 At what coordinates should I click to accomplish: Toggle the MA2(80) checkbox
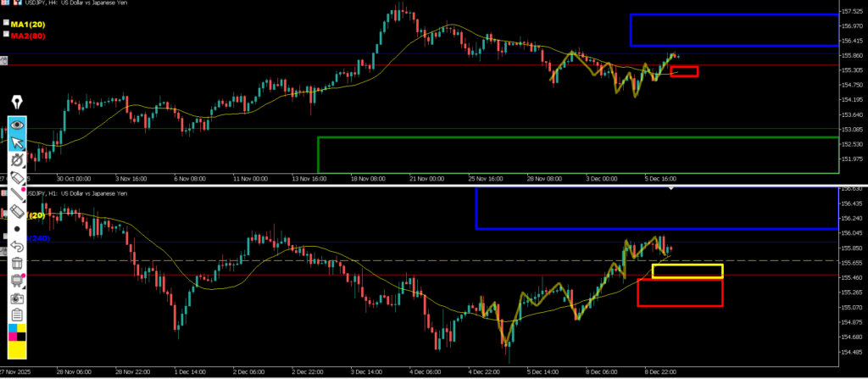coord(6,35)
